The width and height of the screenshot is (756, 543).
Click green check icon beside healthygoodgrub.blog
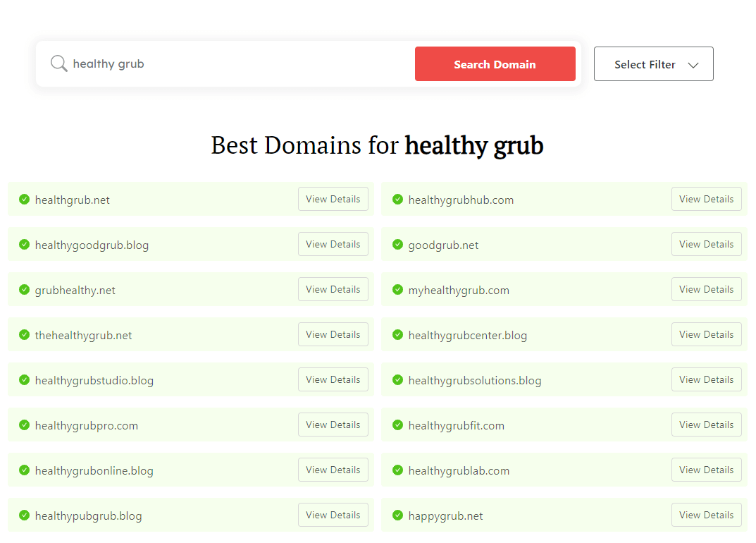24,244
